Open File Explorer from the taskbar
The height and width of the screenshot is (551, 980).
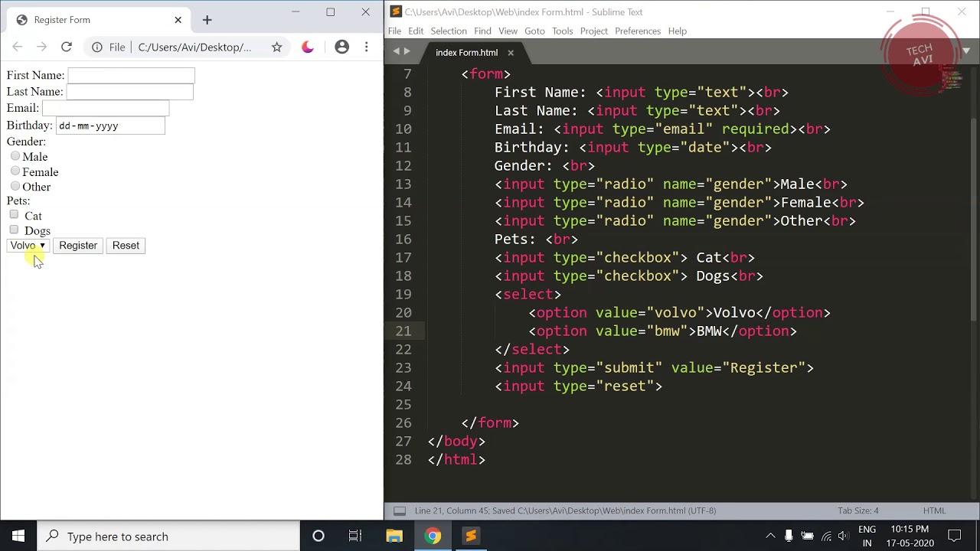(394, 536)
